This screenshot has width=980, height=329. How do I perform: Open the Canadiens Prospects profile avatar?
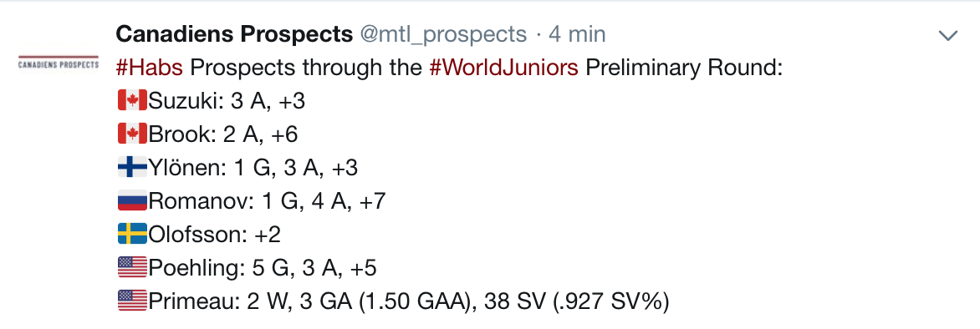[x=59, y=63]
